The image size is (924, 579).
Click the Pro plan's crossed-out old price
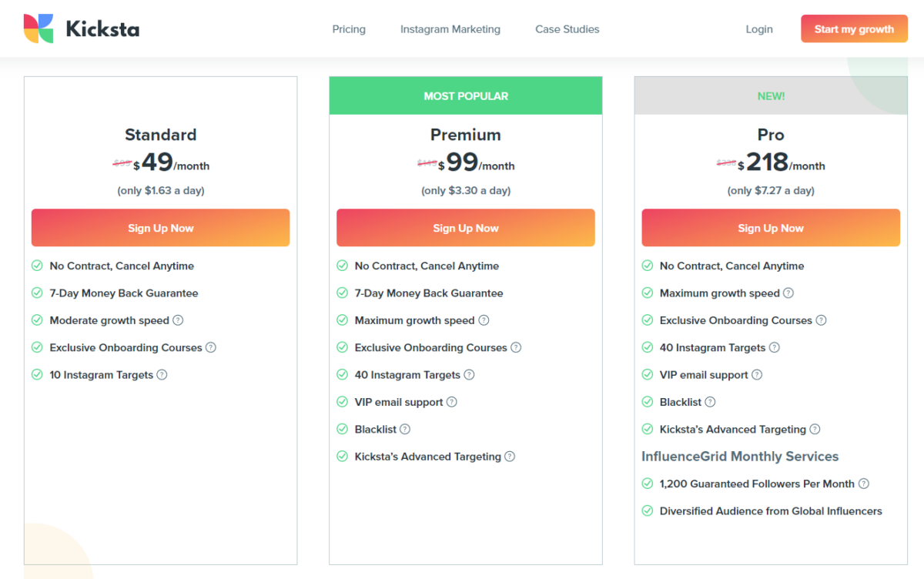[x=726, y=162]
